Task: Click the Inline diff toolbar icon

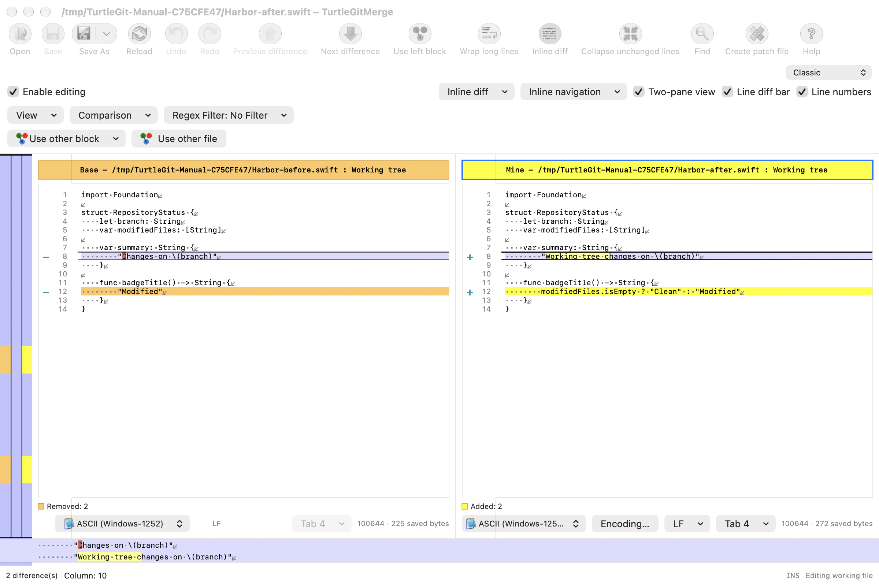Action: click(550, 34)
